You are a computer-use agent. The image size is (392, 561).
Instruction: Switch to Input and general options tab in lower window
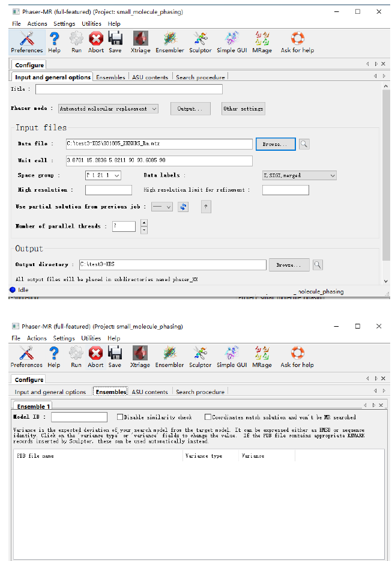[50, 392]
